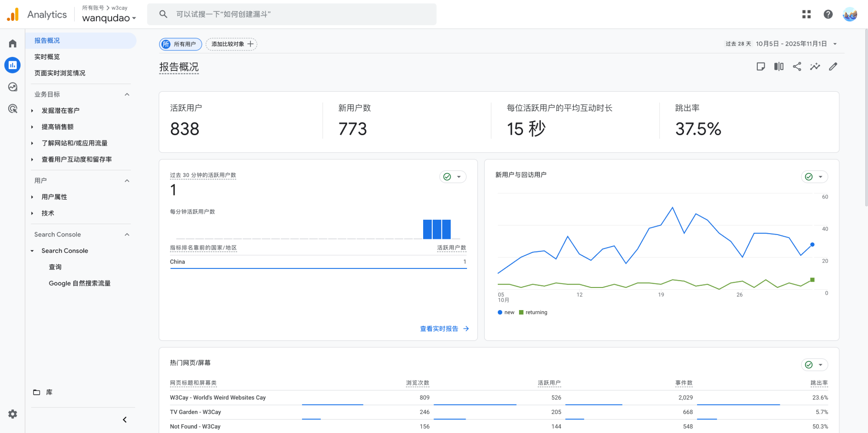The width and height of the screenshot is (868, 433).
Task: Click the Share this report icon
Action: pos(797,66)
